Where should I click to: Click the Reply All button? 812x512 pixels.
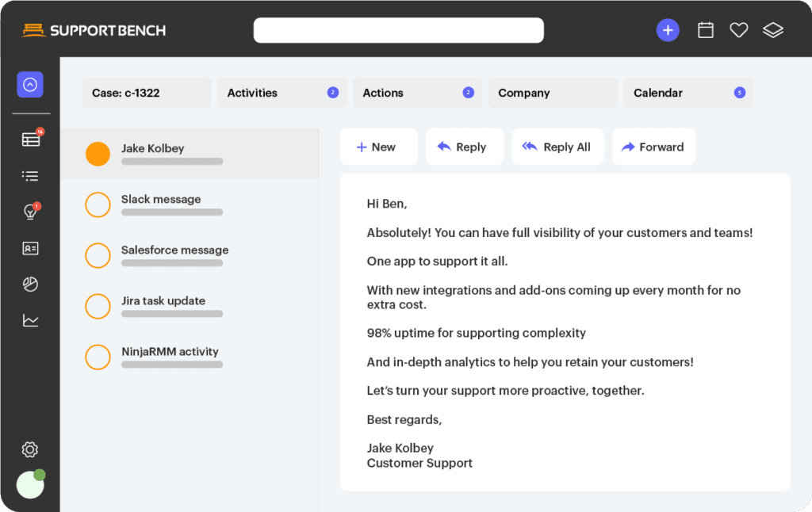[557, 147]
